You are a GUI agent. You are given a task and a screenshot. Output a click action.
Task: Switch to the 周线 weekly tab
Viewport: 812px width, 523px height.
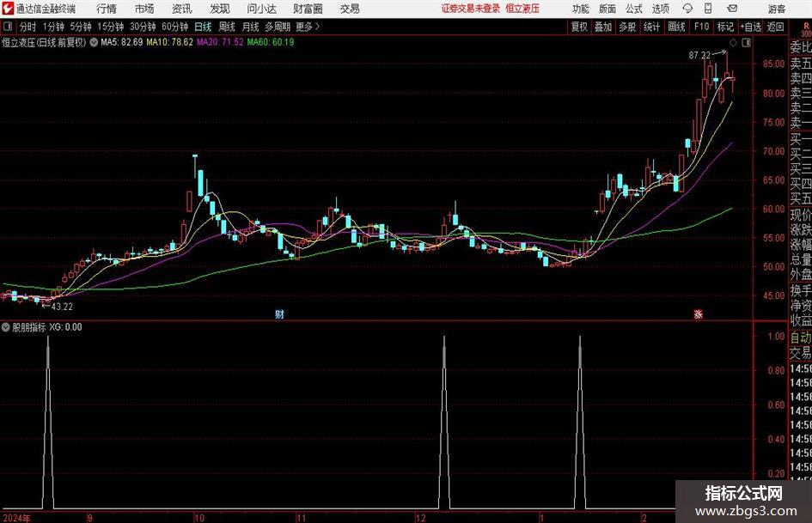pyautogui.click(x=227, y=27)
